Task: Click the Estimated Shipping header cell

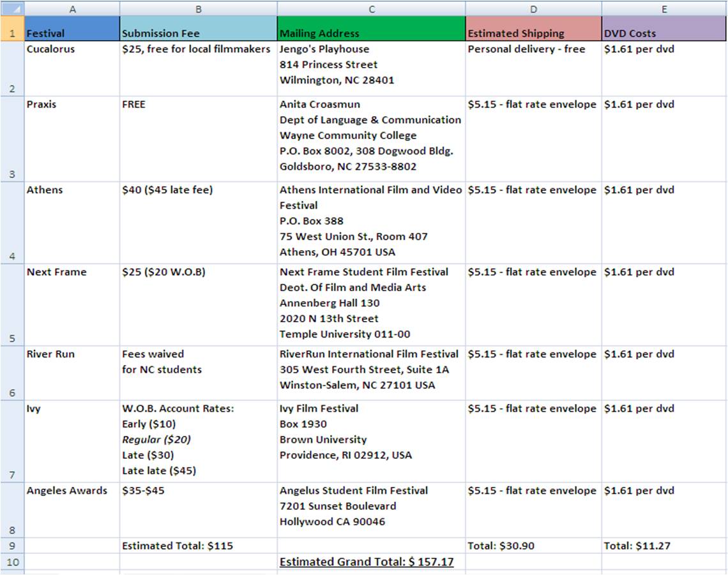Action: pos(533,29)
